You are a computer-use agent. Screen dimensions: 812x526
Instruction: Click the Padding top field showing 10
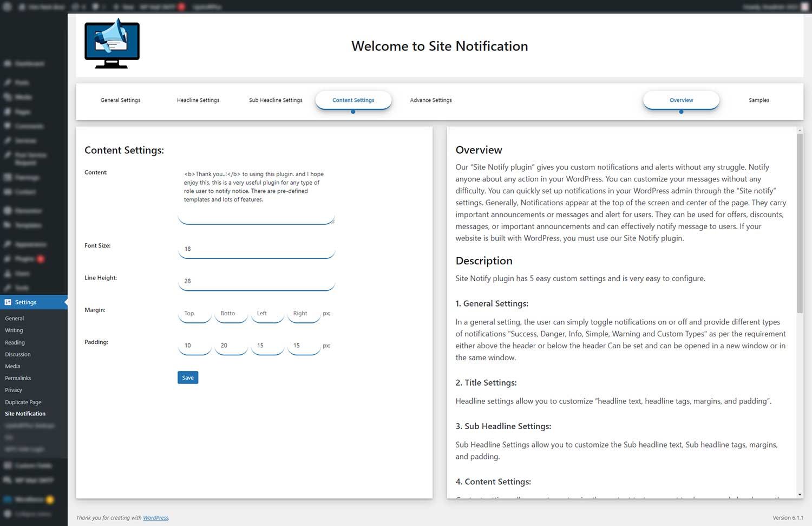(194, 346)
